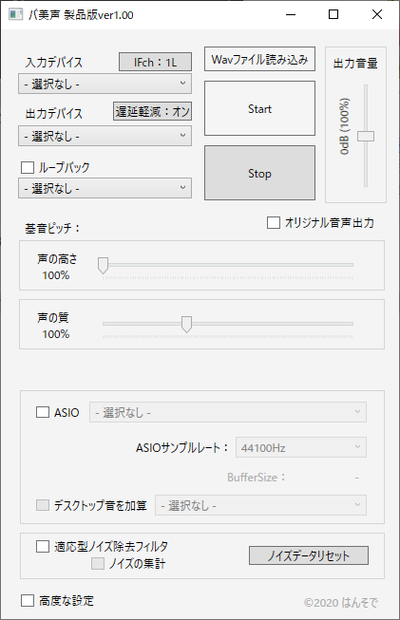This screenshot has width=400, height=620.
Task: Click the 声の高さ pitch slider handle
Action: [x=103, y=265]
